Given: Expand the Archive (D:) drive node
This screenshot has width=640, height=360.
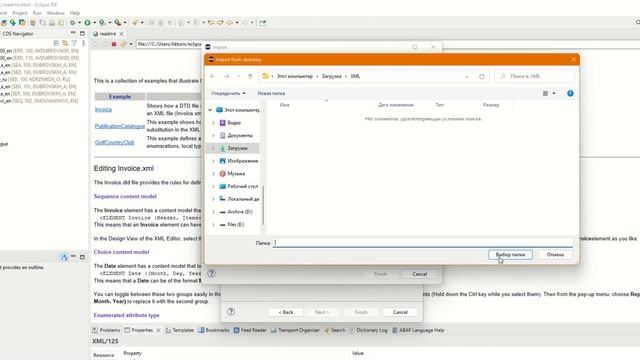Looking at the screenshot, I should (x=213, y=212).
